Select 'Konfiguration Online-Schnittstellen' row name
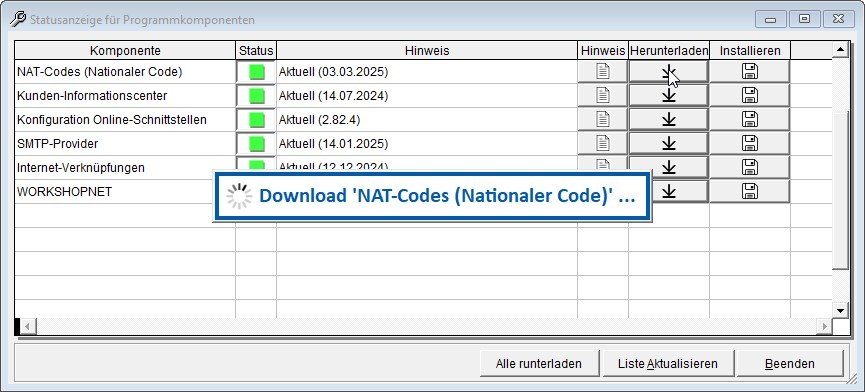This screenshot has height=392, width=865. pos(112,120)
